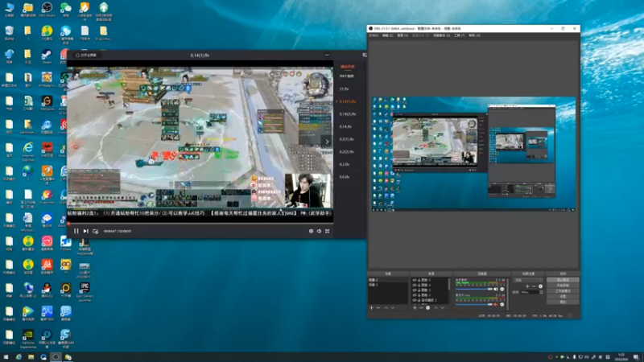This screenshot has width=644, height=362.
Task: Click the transition duration stepper arrows
Action: click(541, 292)
